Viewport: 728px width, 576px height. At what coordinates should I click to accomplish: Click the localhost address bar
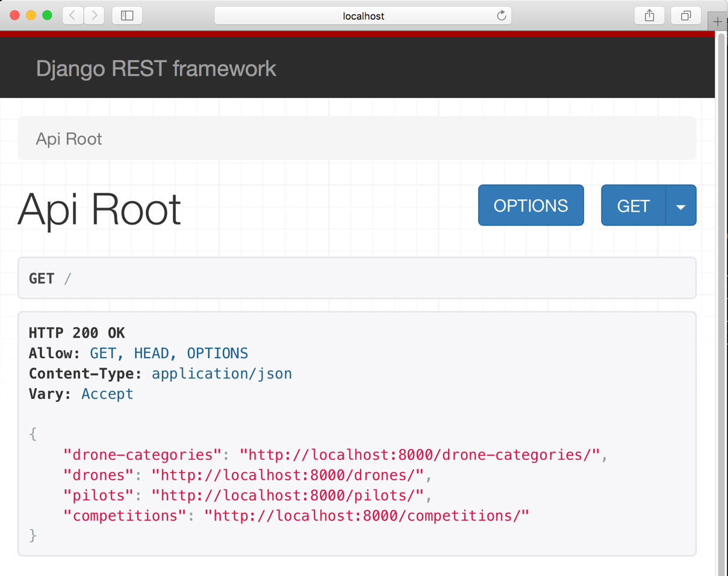pyautogui.click(x=362, y=16)
